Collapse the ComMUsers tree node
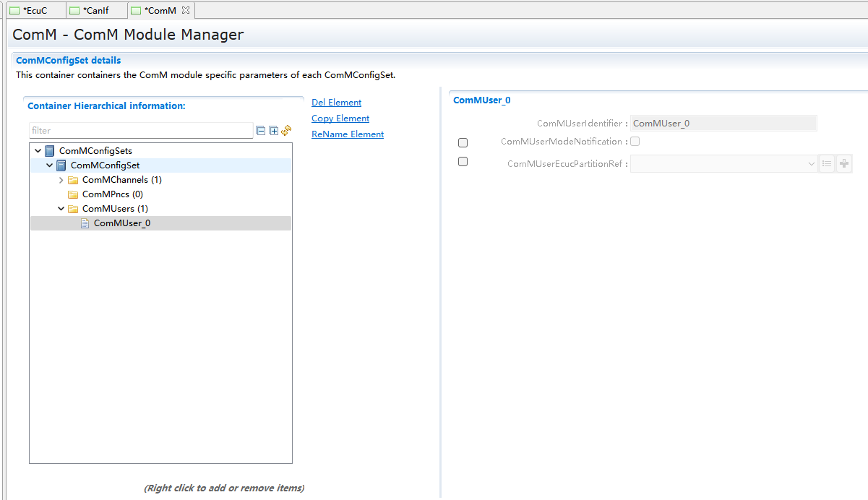This screenshot has height=500, width=868. [61, 209]
